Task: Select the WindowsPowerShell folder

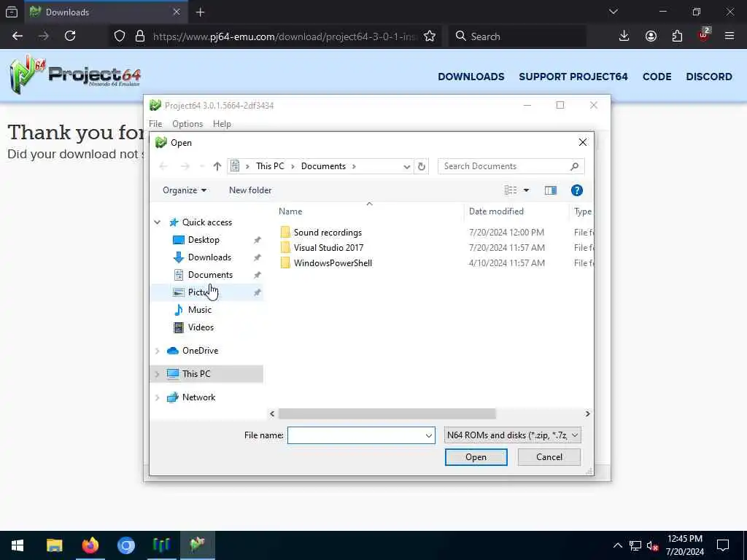Action: coord(333,262)
